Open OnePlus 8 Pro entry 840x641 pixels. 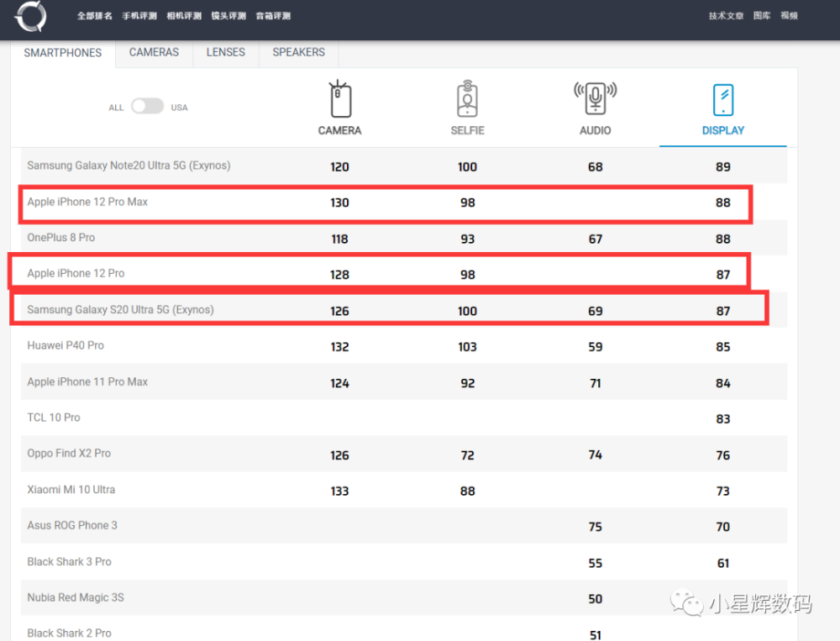[61, 238]
